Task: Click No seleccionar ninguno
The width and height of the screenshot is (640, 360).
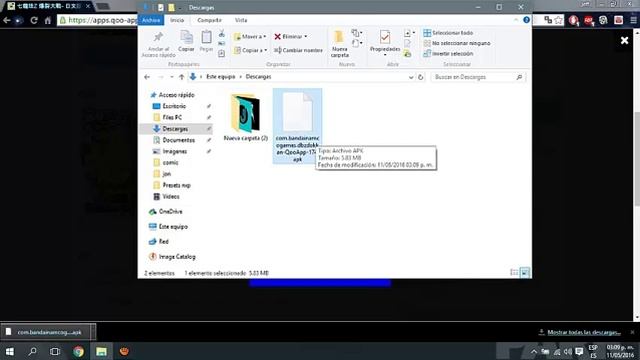Action: coord(457,43)
